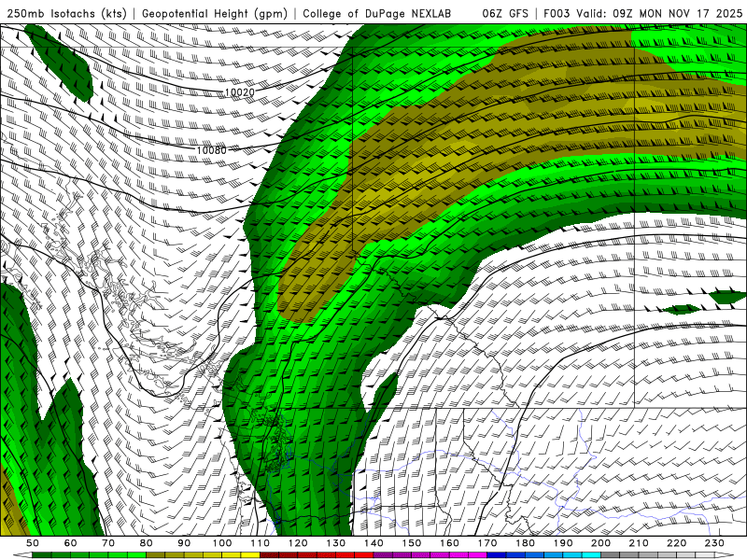The height and width of the screenshot is (560, 747).
Task: Click the "Geopotential Height (gpm)" header text
Action: tap(215, 14)
